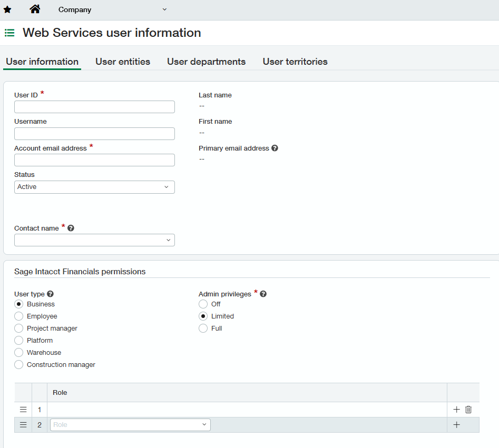Image resolution: width=499 pixels, height=448 pixels.
Task: Click help icon beside Primary email address
Action: click(x=275, y=148)
